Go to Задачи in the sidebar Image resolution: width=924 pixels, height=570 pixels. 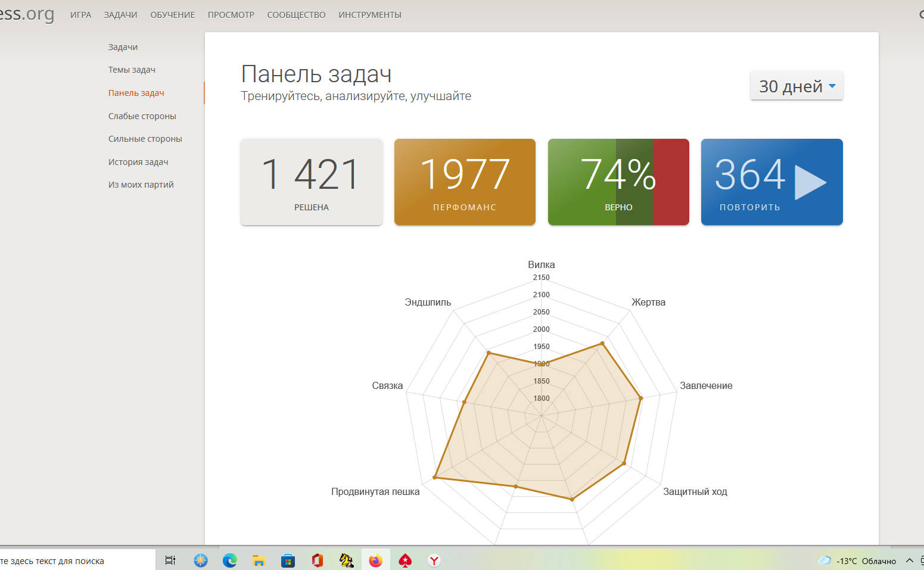coord(123,47)
